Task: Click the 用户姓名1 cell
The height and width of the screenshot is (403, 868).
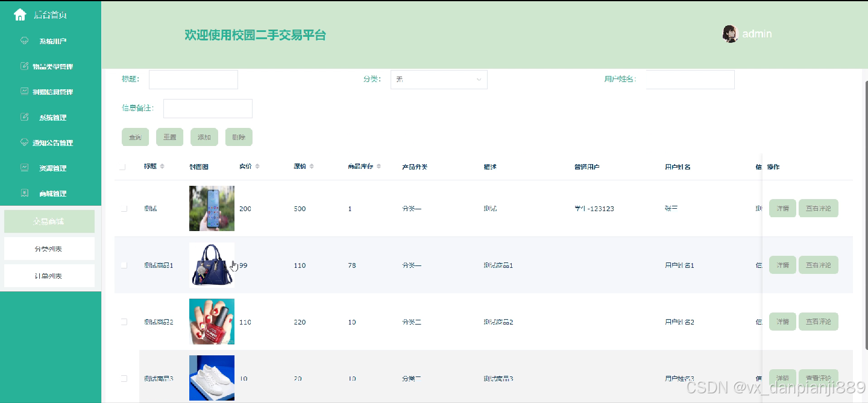Action: (x=679, y=265)
